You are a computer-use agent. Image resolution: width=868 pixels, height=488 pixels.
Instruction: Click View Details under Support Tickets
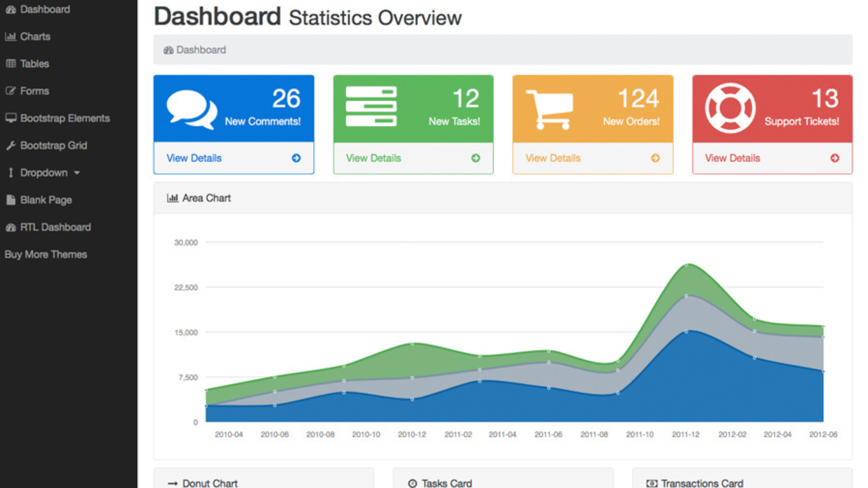732,158
